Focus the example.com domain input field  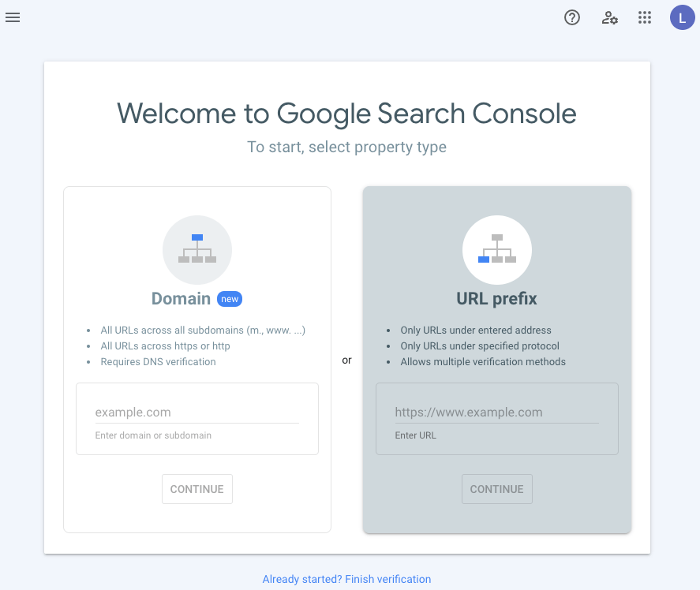tap(197, 412)
